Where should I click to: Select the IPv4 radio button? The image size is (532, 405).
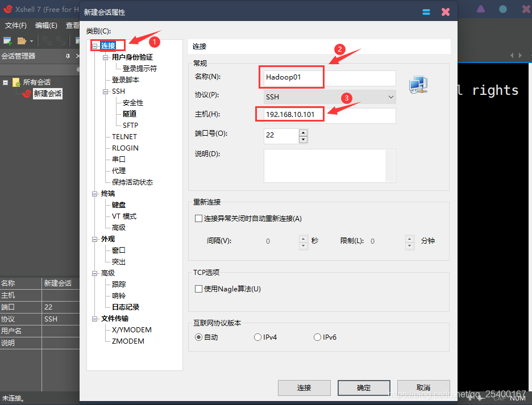click(257, 337)
